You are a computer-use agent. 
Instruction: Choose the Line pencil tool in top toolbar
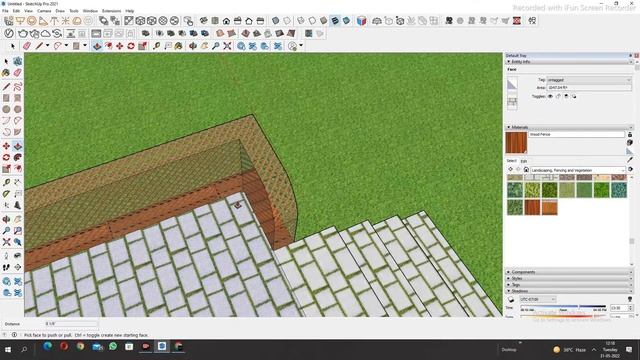pos(39,46)
